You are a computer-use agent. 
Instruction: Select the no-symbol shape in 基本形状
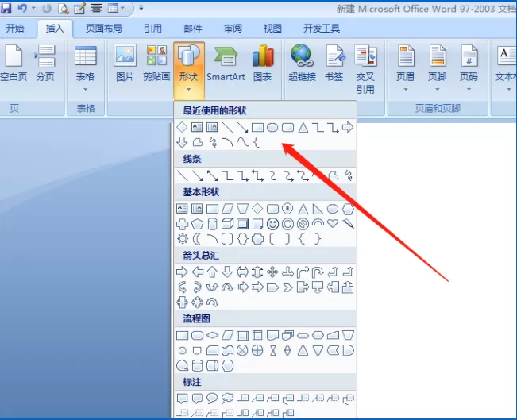pos(303,224)
